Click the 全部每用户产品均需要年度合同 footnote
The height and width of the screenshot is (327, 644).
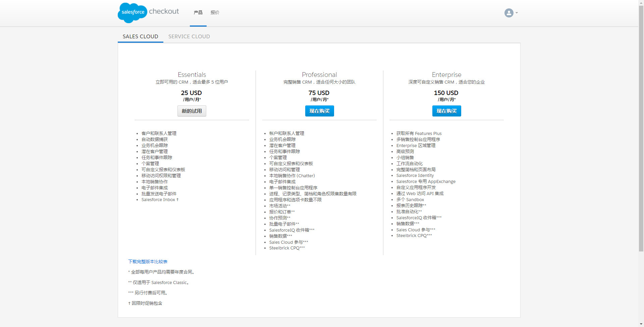pyautogui.click(x=161, y=272)
